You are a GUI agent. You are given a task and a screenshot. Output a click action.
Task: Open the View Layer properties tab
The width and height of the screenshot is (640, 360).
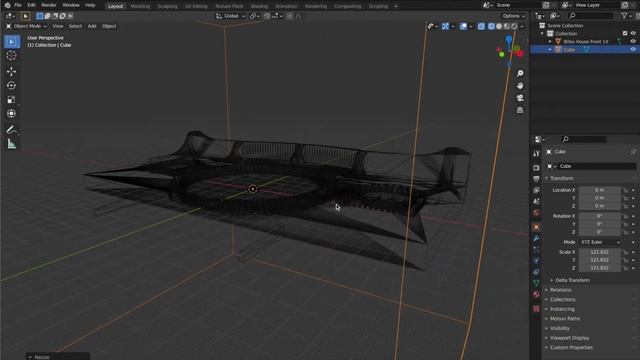point(536,190)
